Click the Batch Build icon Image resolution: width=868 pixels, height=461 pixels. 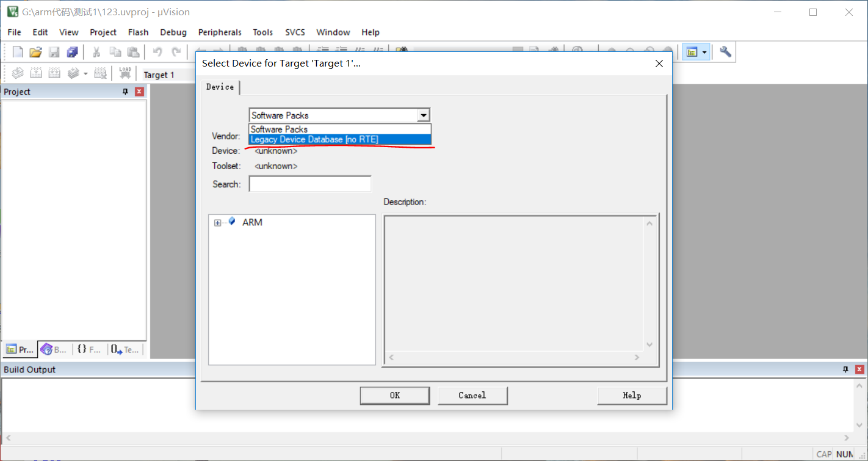[73, 73]
